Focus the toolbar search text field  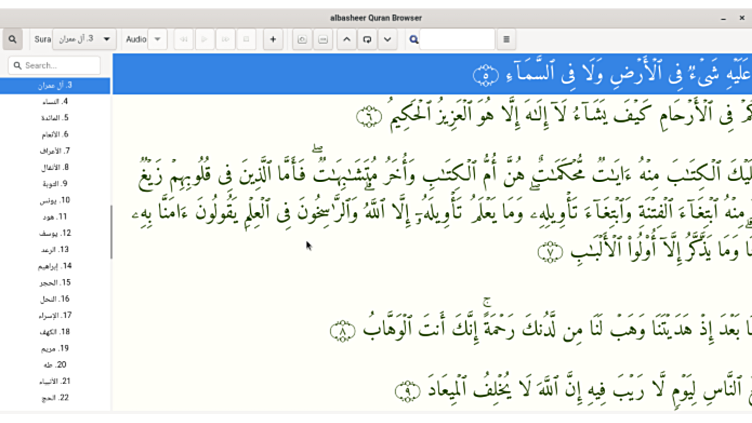pyautogui.click(x=457, y=39)
